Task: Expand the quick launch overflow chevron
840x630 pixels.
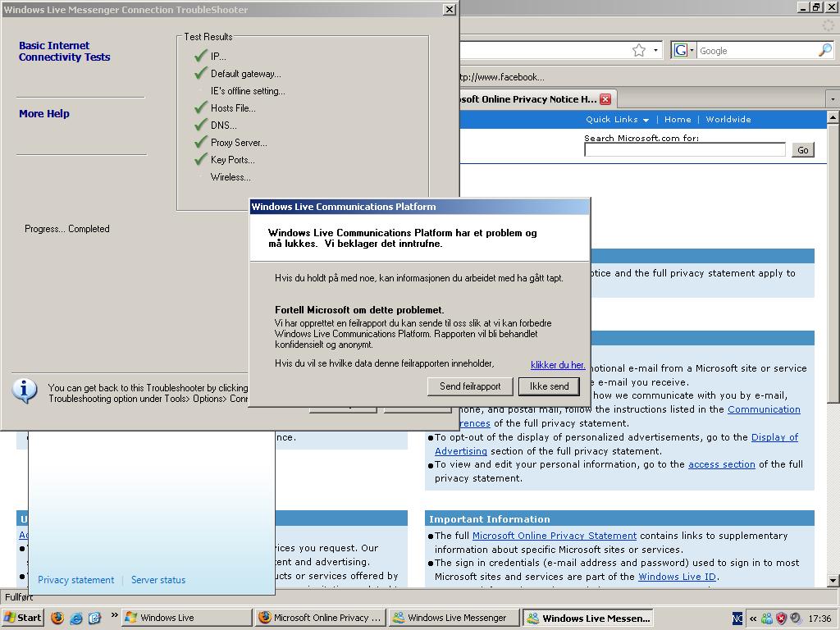Action: [114, 615]
